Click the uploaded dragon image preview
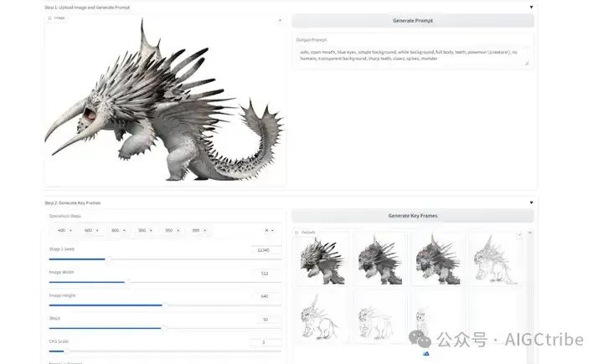 click(165, 100)
